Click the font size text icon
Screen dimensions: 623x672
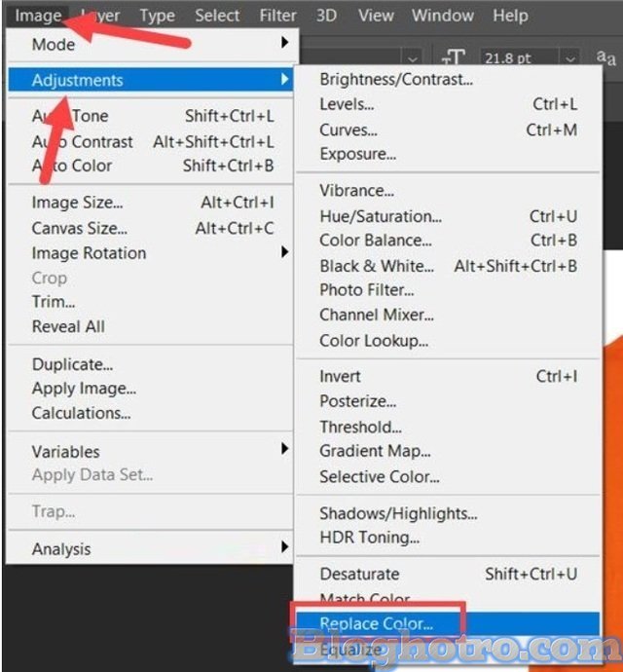tap(454, 59)
